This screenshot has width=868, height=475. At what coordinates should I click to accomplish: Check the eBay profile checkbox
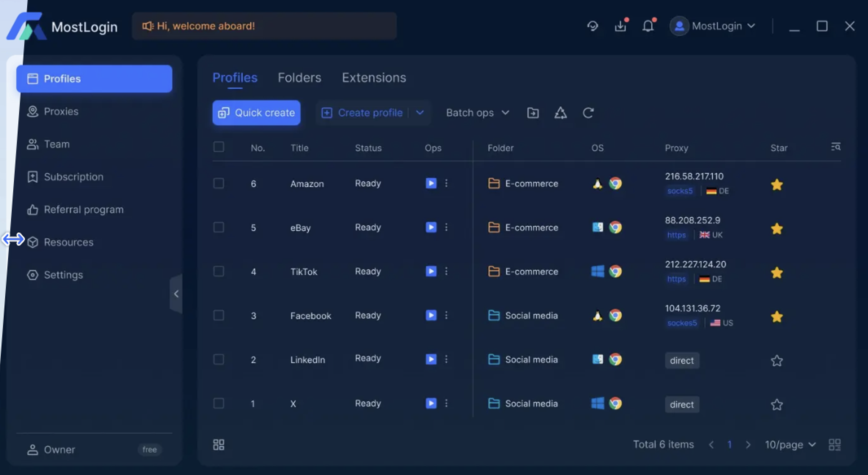point(219,227)
